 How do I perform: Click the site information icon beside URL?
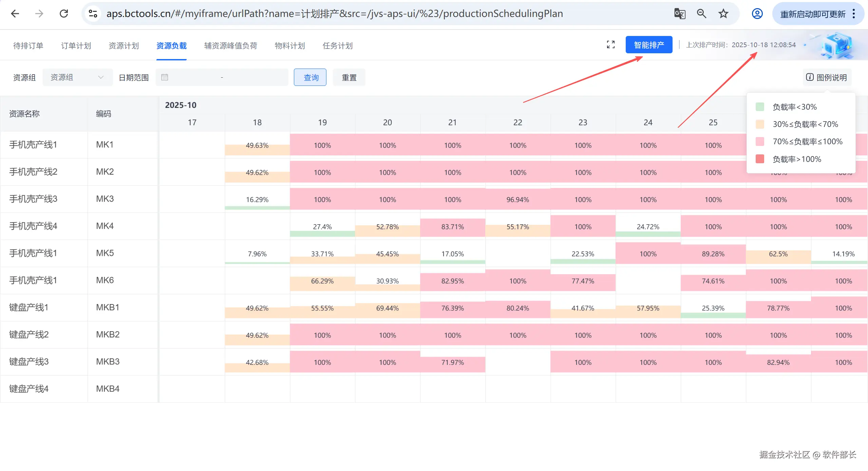(93, 14)
